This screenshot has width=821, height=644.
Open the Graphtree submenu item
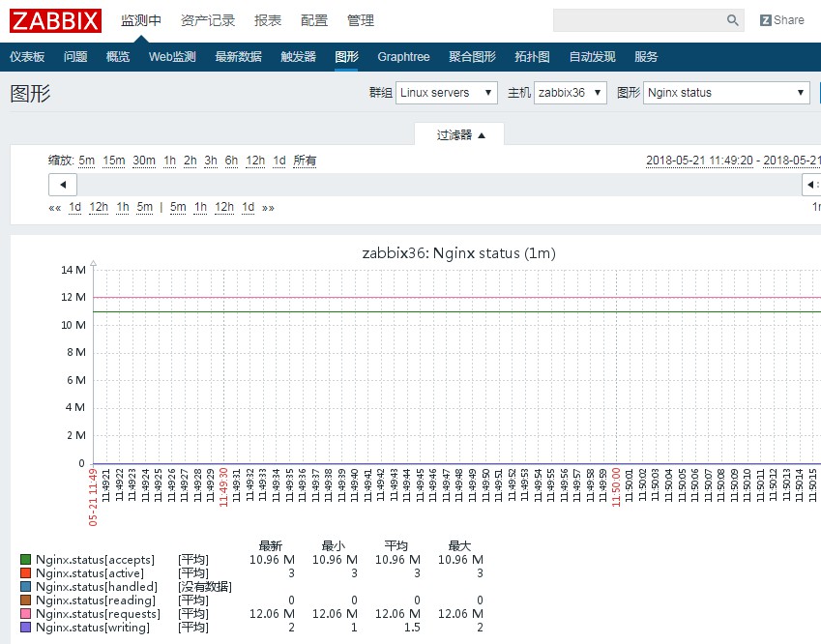403,57
